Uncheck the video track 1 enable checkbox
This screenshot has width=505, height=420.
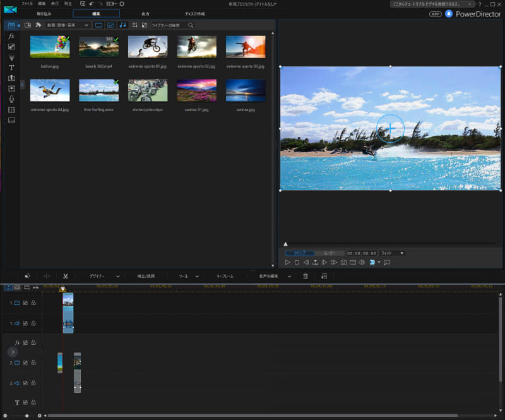25,303
